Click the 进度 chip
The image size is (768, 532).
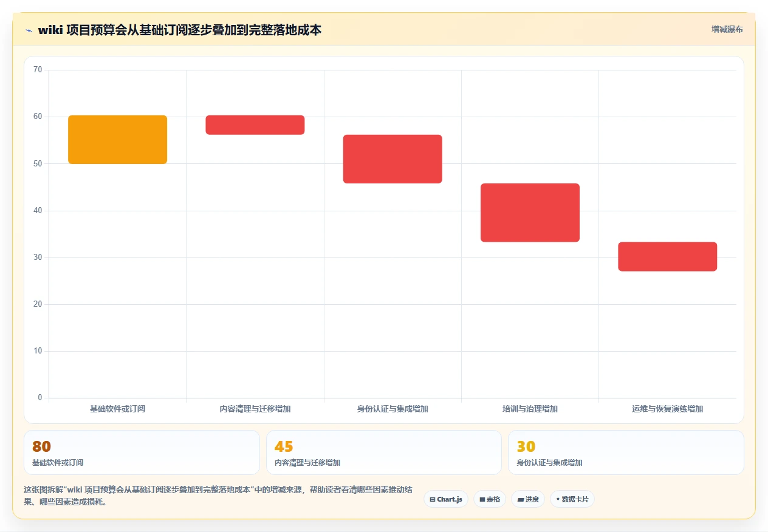pos(528,499)
